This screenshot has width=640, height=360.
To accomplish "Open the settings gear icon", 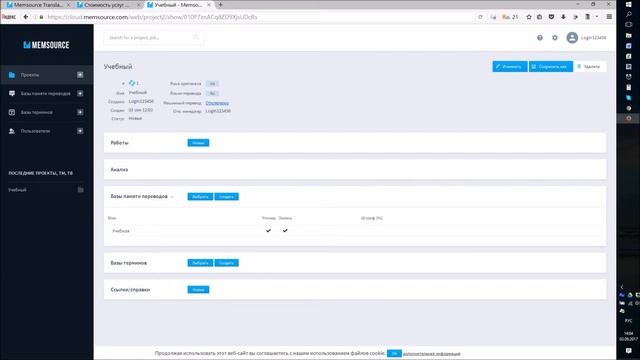I will point(555,38).
